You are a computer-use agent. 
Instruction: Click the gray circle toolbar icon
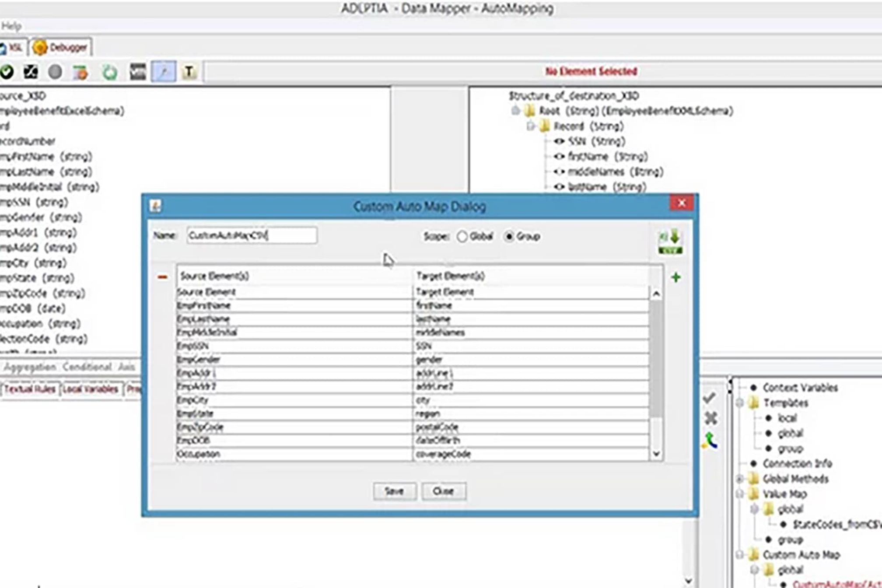[55, 72]
